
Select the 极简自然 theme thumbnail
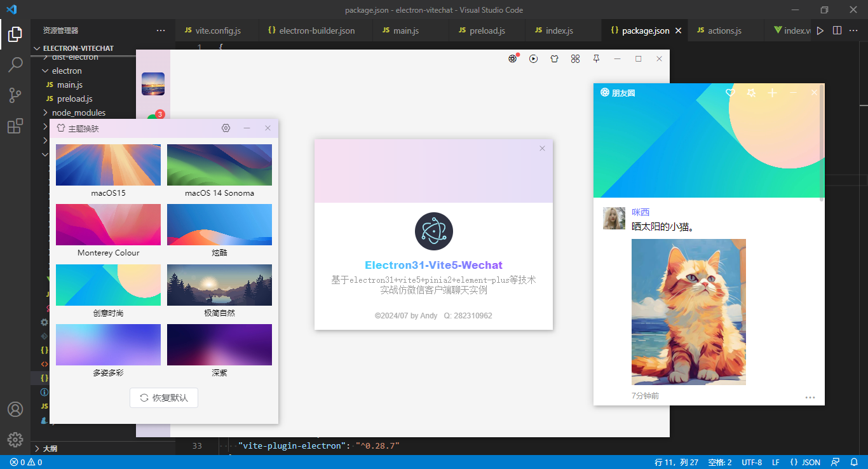tap(219, 285)
